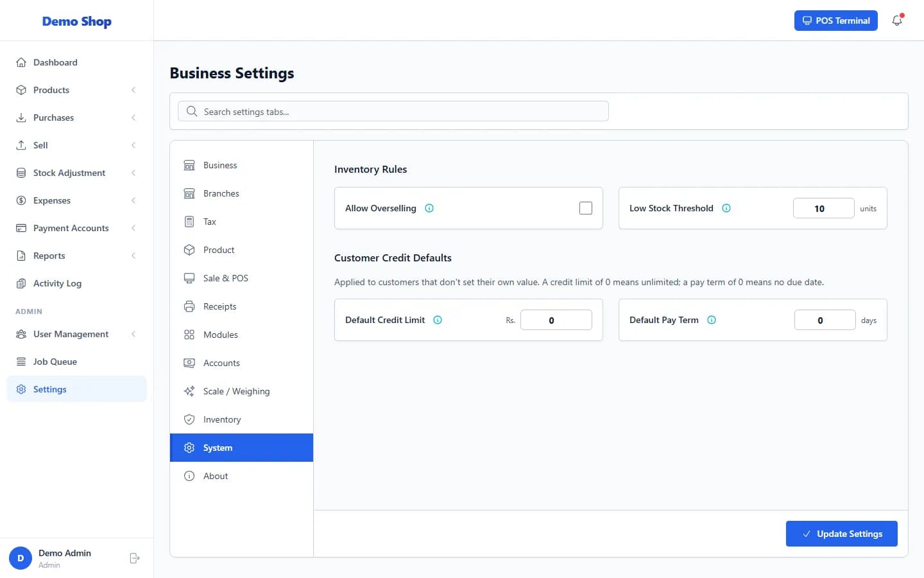Image resolution: width=924 pixels, height=578 pixels.
Task: Open the Accounts settings tab
Action: (241, 363)
